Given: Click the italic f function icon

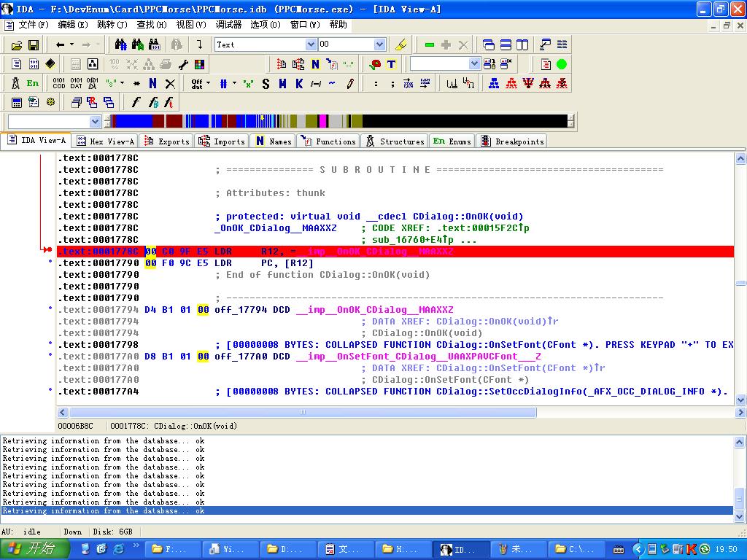Looking at the screenshot, I should [136, 102].
